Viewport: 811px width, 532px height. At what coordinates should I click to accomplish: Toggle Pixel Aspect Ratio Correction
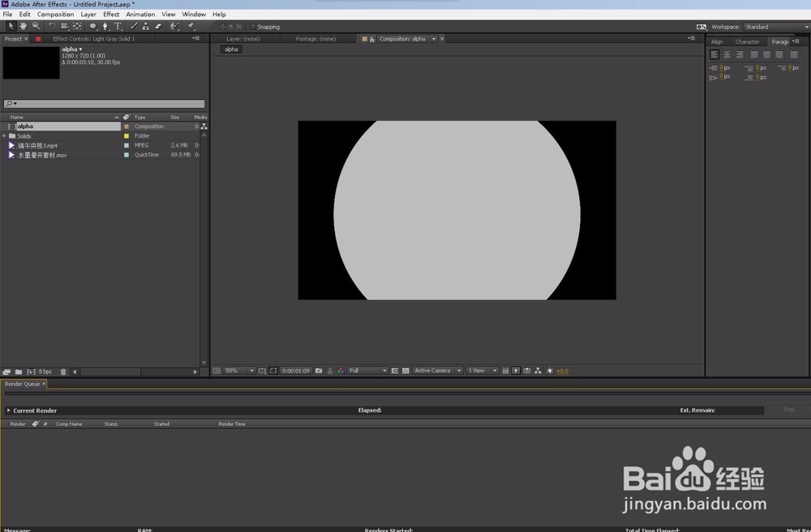pos(505,371)
